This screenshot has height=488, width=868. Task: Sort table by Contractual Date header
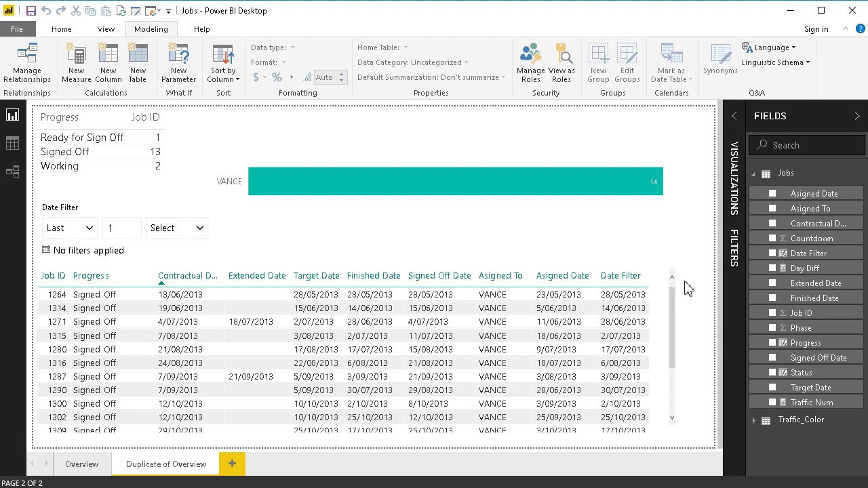(x=188, y=276)
